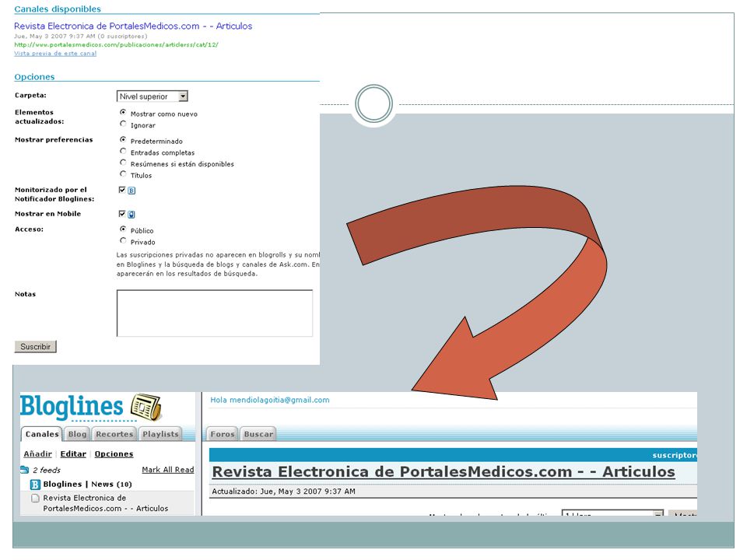Open the Playlists tab
The height and width of the screenshot is (560, 747).
pyautogui.click(x=160, y=434)
